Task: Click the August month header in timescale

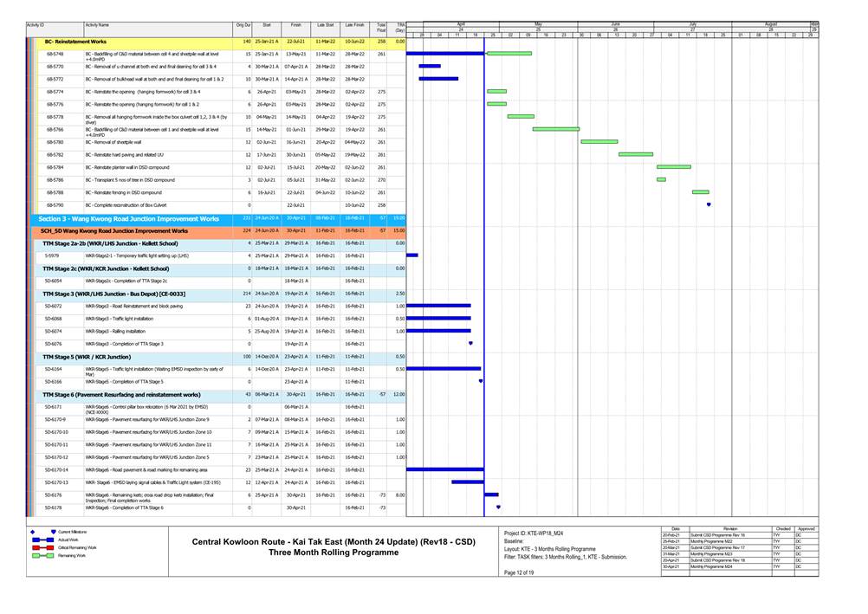Action: point(770,25)
